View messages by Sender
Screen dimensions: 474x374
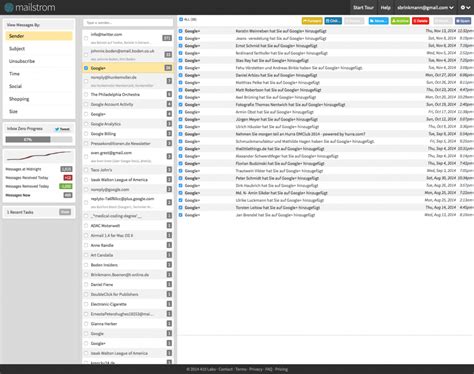(39, 36)
